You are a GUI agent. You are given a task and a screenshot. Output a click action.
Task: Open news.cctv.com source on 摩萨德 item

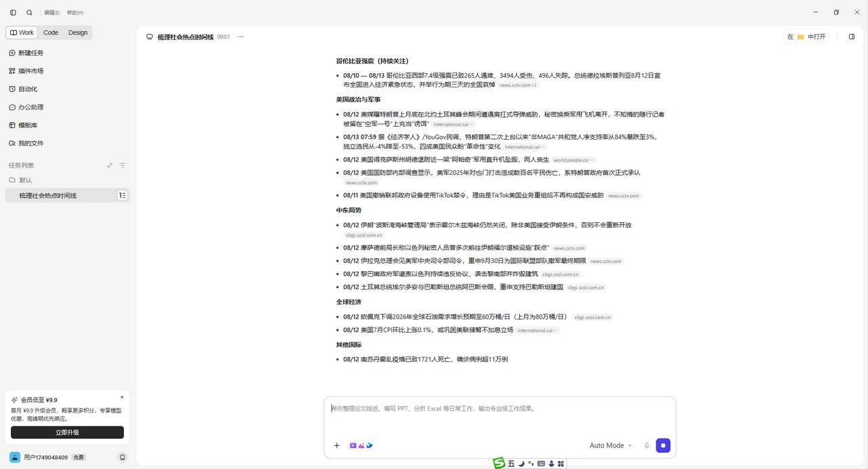[x=570, y=248]
